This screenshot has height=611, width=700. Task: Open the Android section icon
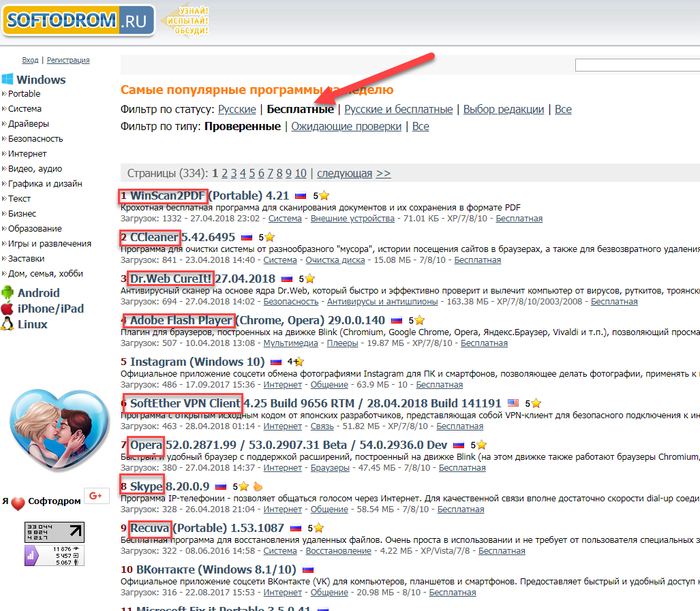[x=7, y=293]
